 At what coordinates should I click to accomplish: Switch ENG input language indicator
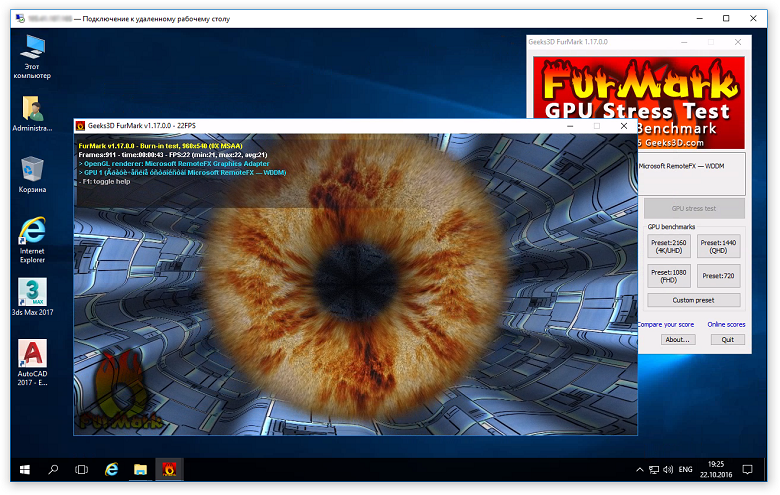click(x=685, y=469)
